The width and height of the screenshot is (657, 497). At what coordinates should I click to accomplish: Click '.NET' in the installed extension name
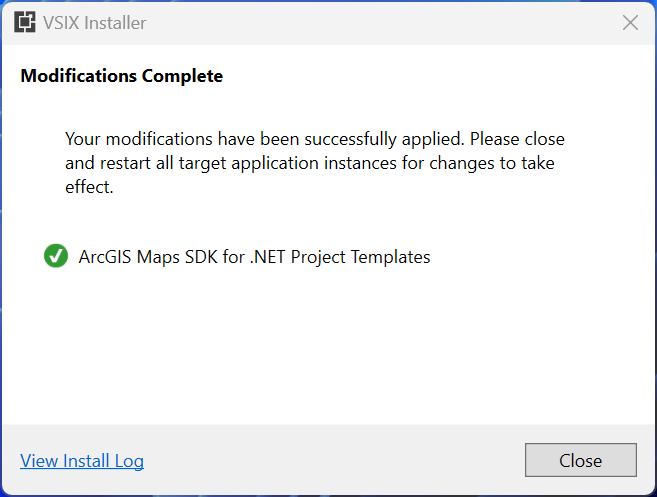[x=267, y=257]
